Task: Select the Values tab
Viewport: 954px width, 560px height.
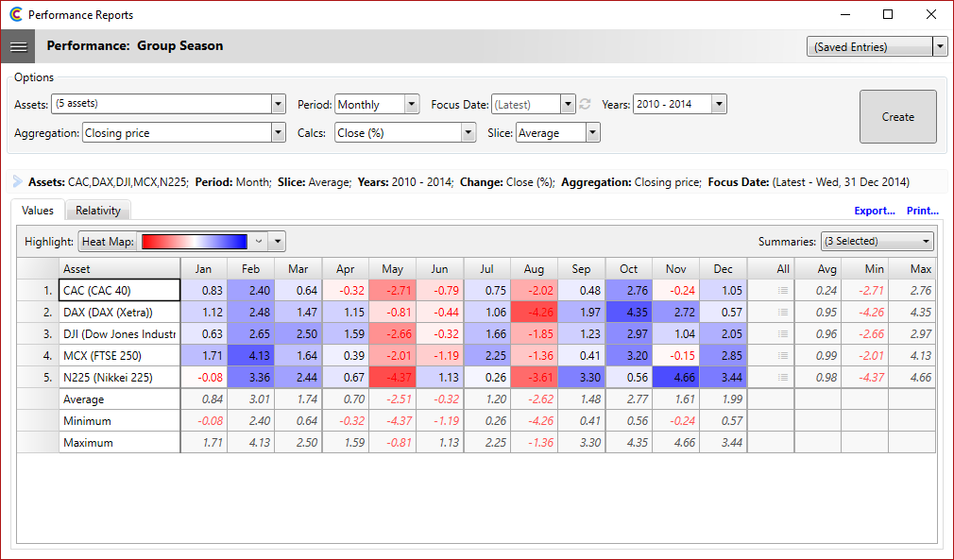Action: click(x=38, y=211)
